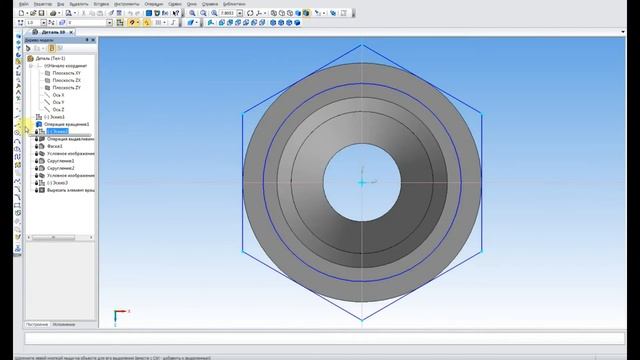Screen dimensions: 640x360
Task: Click the tree scrollbar right arrow
Action: point(91,237)
